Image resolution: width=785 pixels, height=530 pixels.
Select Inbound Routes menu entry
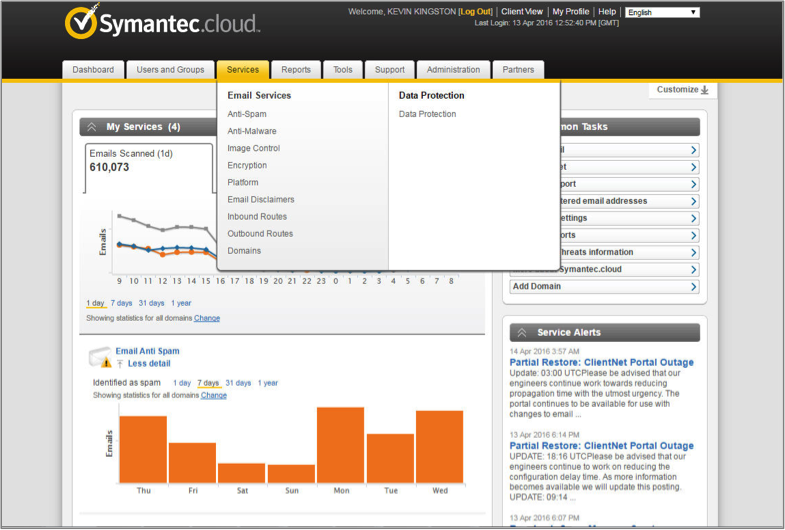[257, 216]
